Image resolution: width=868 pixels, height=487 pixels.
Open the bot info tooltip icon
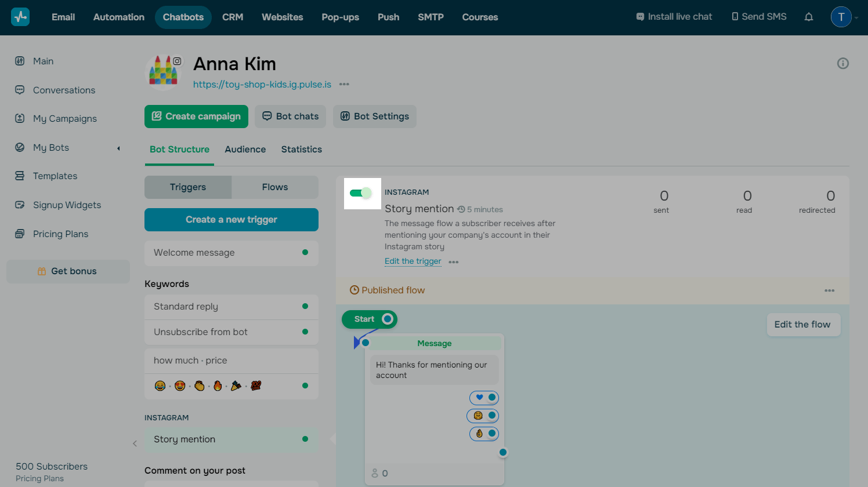coord(842,63)
